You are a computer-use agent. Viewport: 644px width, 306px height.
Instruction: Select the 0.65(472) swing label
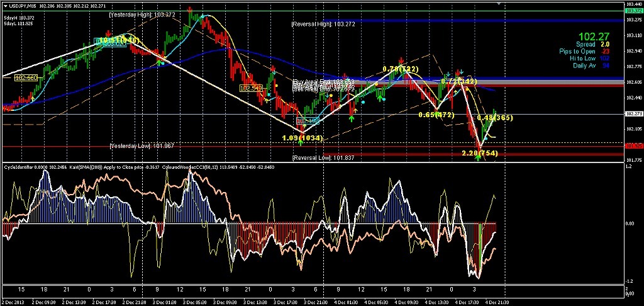coord(436,115)
